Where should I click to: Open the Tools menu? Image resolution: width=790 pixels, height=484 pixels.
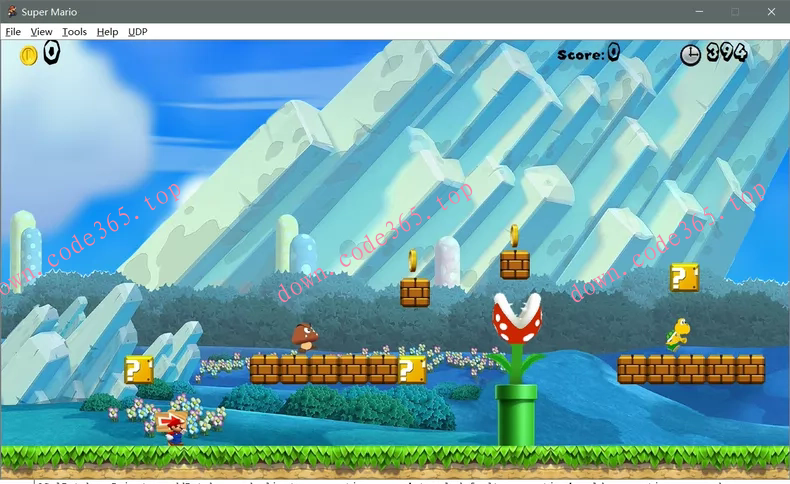[x=75, y=32]
